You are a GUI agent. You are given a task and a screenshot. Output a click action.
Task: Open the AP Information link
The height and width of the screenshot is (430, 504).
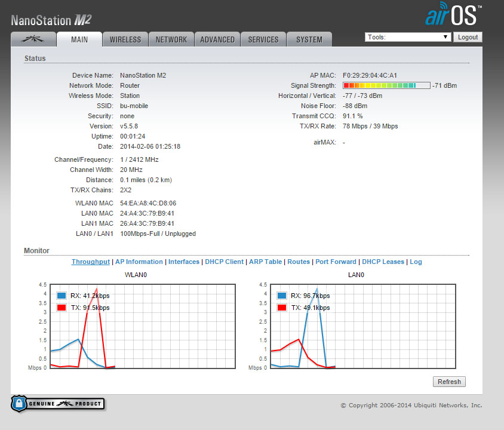[x=139, y=262]
